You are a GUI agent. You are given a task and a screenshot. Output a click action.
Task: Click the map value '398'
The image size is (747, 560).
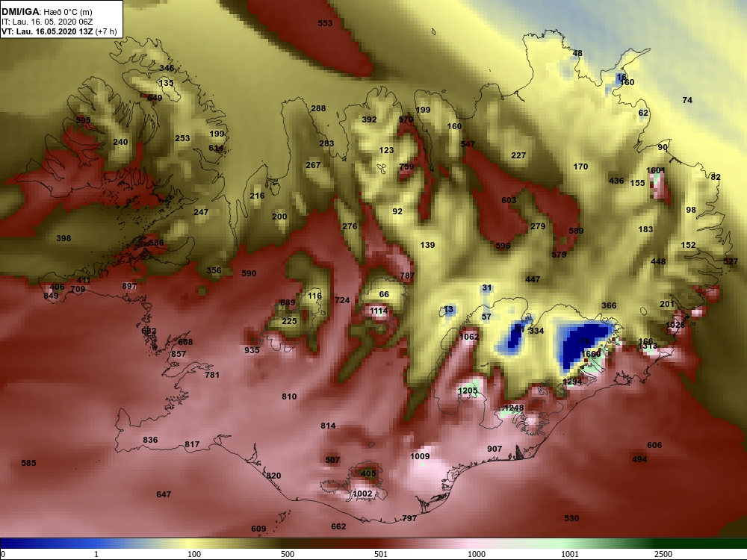click(63, 238)
